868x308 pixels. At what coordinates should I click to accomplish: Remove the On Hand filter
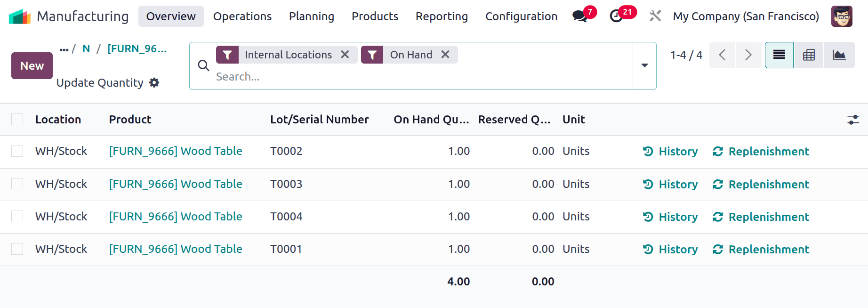445,55
